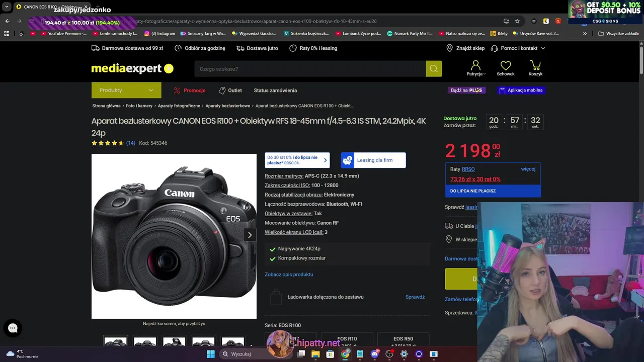This screenshot has height=362, width=644.
Task: Expand the hidden bookmarks overflow chevron
Action: (x=585, y=34)
